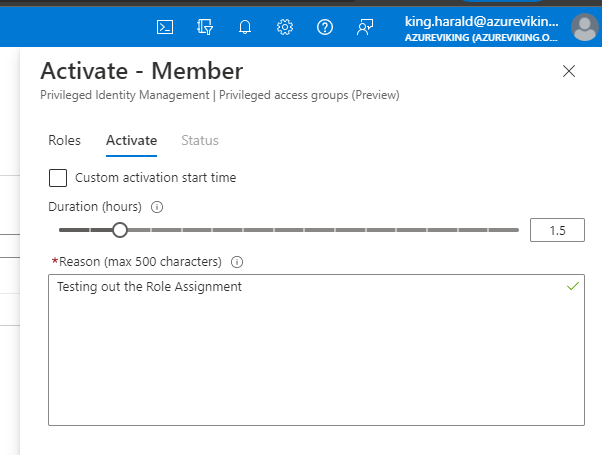Click info icon beside Reason label
Viewport: 602px width, 455px height.
click(x=237, y=262)
